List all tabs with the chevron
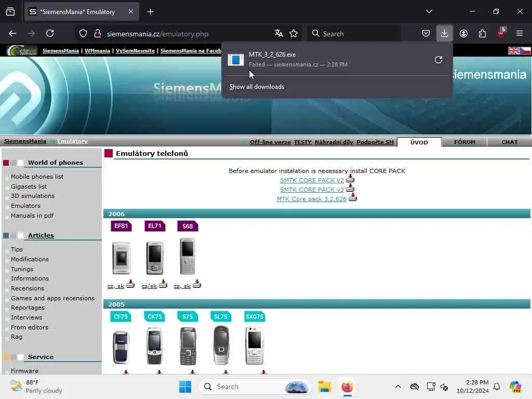Screen dimensions: 532x399 click(x=429, y=11)
